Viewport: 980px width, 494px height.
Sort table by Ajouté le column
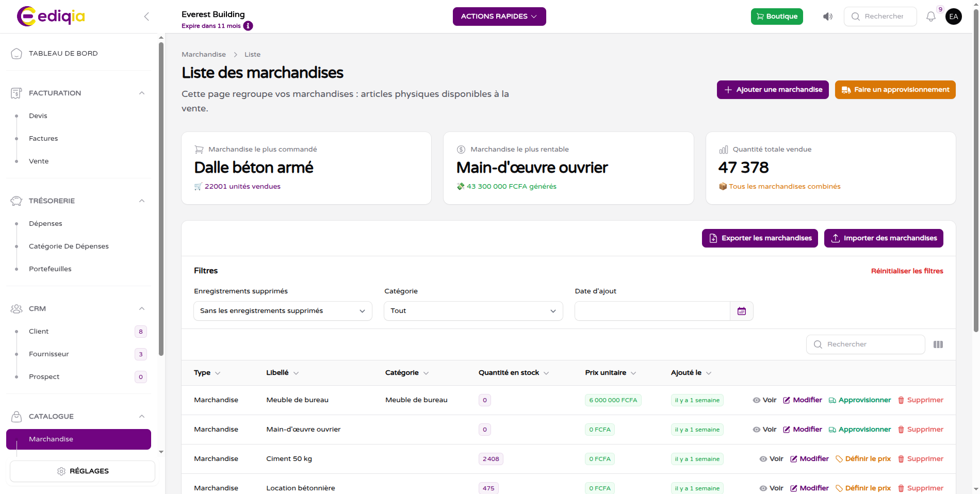pos(691,373)
